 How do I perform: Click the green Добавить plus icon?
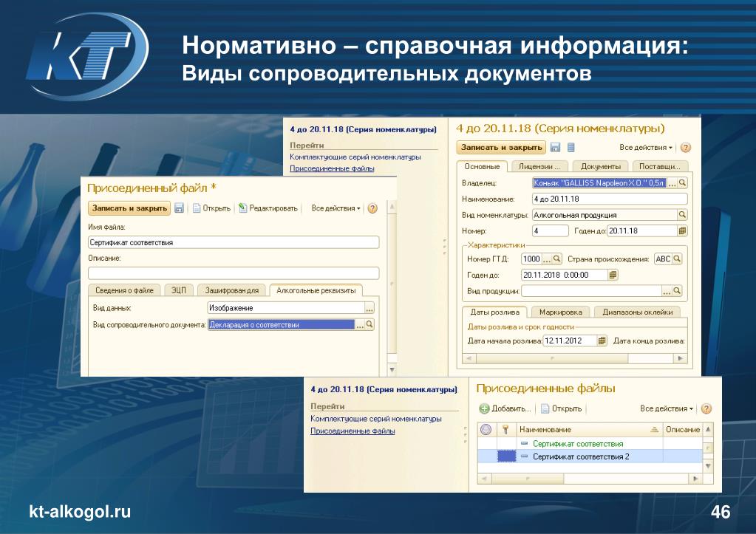[x=484, y=408]
